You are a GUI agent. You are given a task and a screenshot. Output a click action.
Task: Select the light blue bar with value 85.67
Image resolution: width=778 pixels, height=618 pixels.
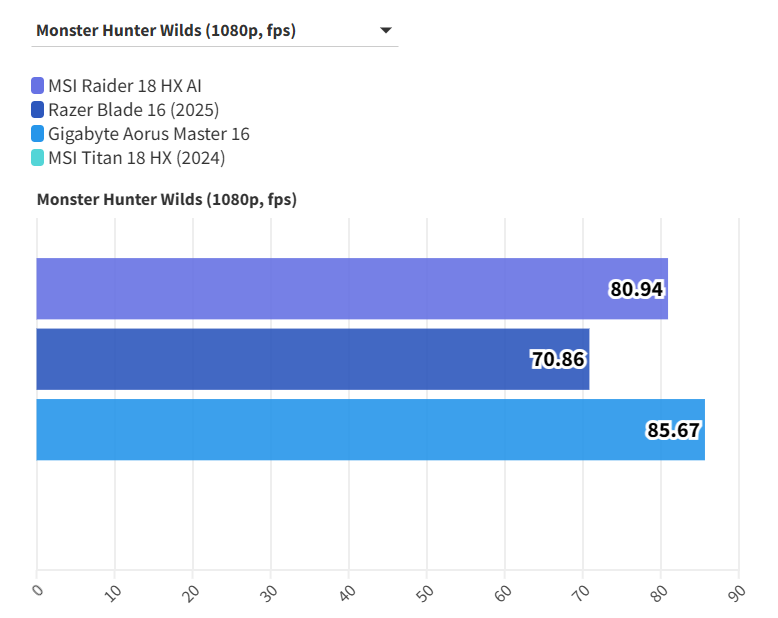(x=371, y=430)
